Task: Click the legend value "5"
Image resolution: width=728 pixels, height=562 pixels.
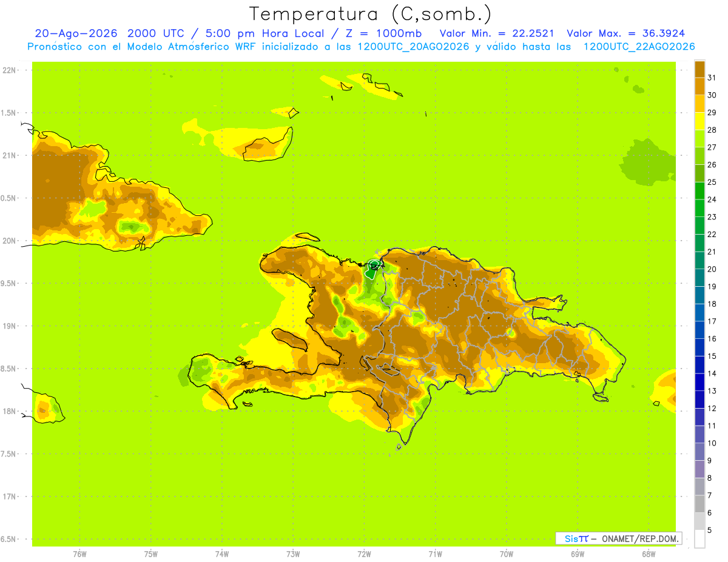Action: pyautogui.click(x=710, y=530)
